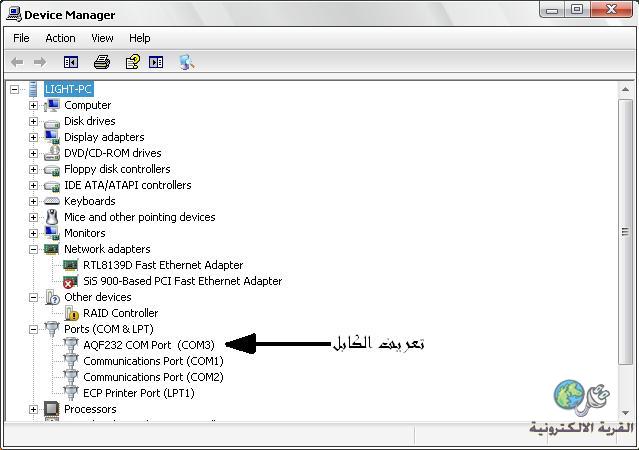Expand the Display adapters category
639x450 pixels.
[x=33, y=137]
